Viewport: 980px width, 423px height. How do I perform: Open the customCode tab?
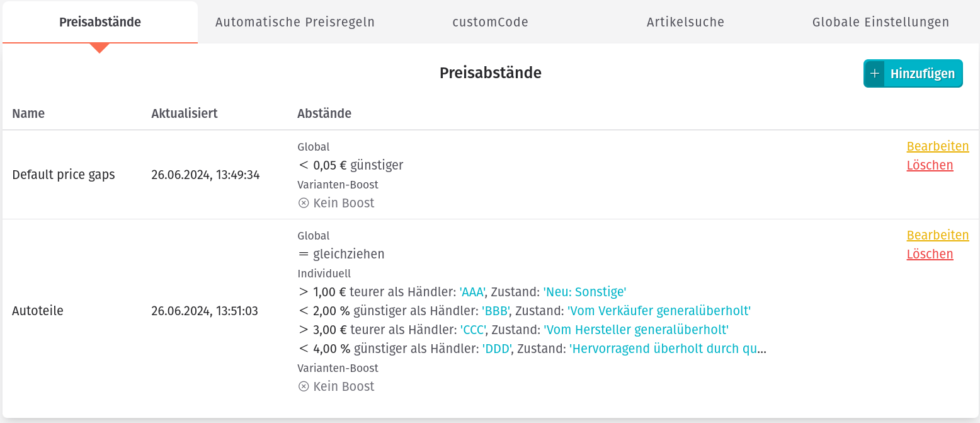(x=491, y=22)
